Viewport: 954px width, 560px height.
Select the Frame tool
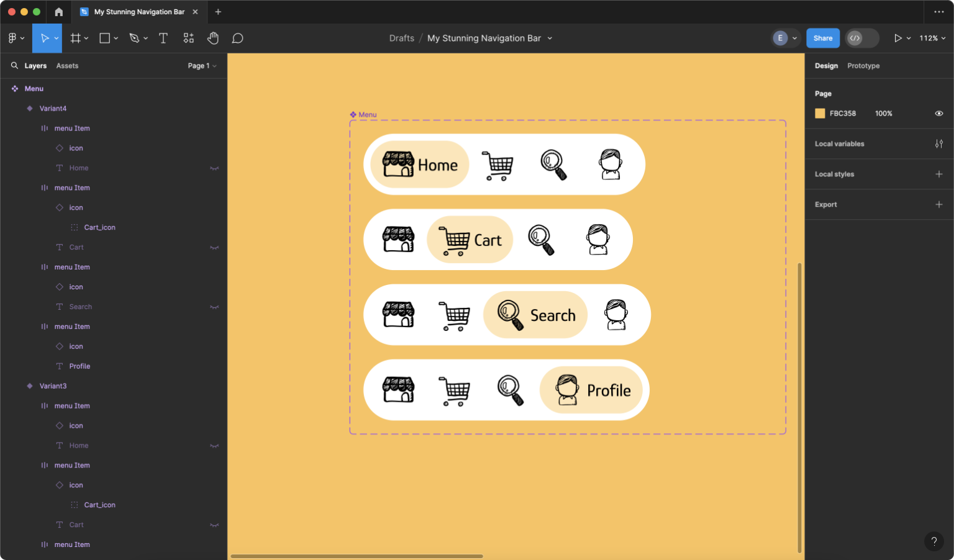pyautogui.click(x=75, y=38)
